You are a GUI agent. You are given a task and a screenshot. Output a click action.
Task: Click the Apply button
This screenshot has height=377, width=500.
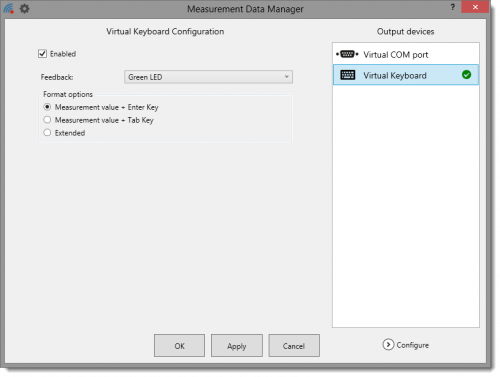point(237,346)
